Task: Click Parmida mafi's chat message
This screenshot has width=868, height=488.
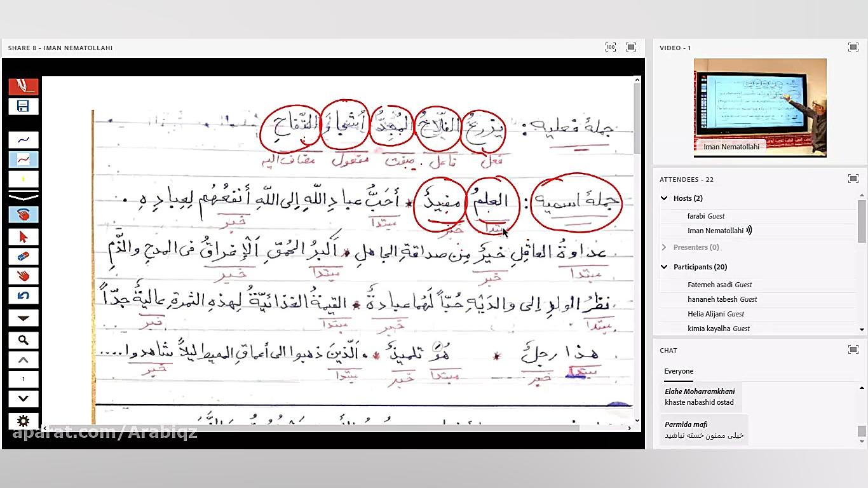Action: [x=703, y=430]
